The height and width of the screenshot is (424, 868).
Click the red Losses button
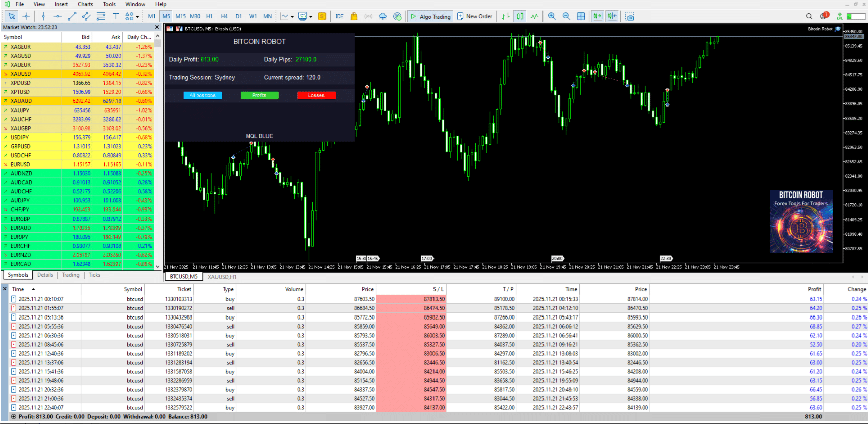tap(316, 95)
